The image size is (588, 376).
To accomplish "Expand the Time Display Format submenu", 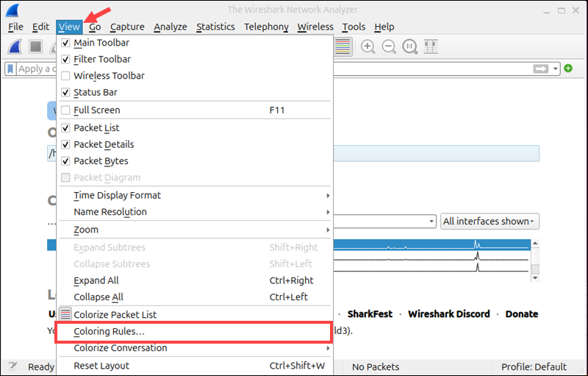I will tap(195, 196).
